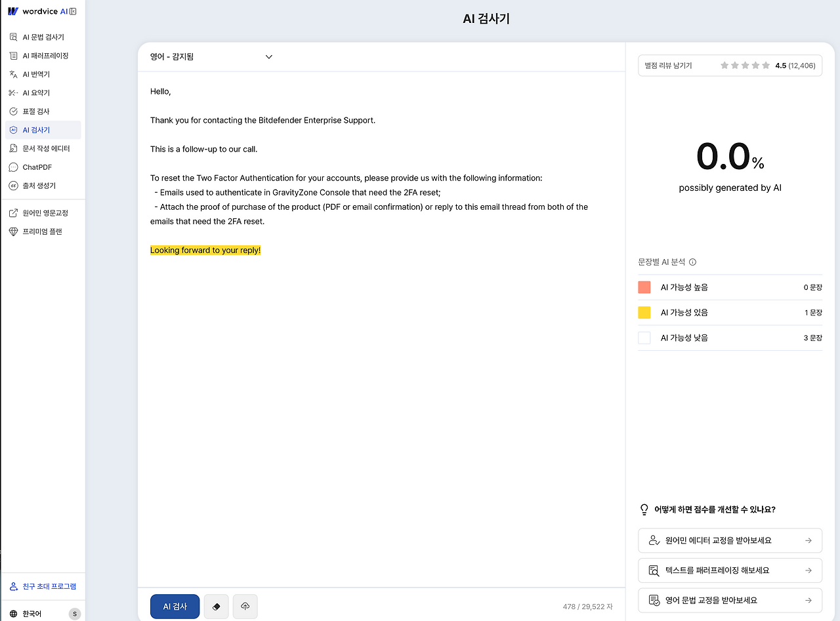This screenshot has width=840, height=621.
Task: Open the 프리미엄 플랜 page
Action: 43,231
